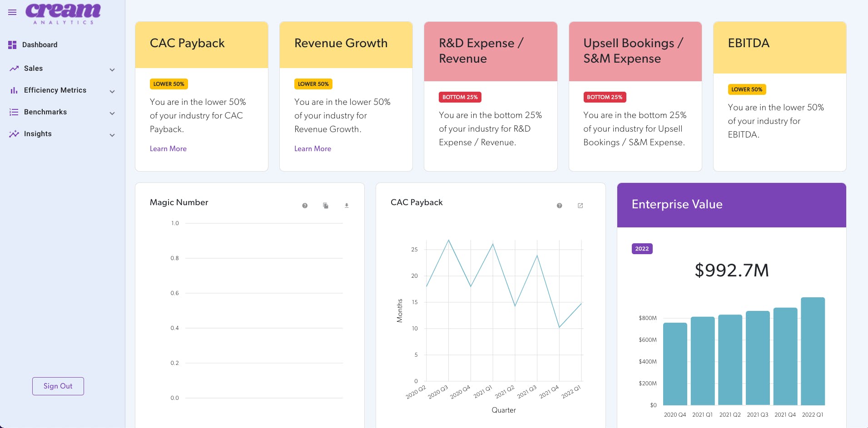Open the Dashboard page
This screenshot has width=868, height=428.
[40, 45]
